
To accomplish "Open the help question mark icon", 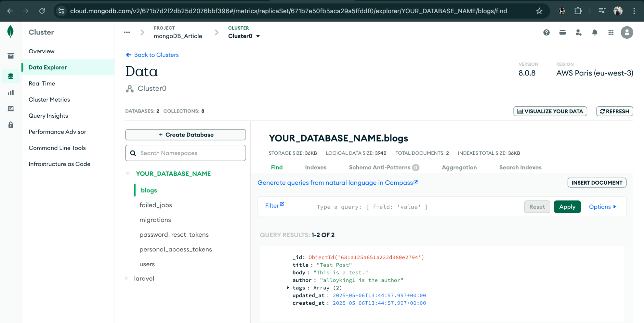I will [x=546, y=32].
